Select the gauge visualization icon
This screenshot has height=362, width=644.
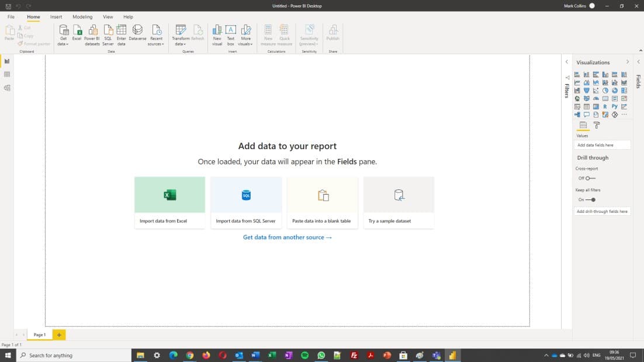pyautogui.click(x=596, y=99)
